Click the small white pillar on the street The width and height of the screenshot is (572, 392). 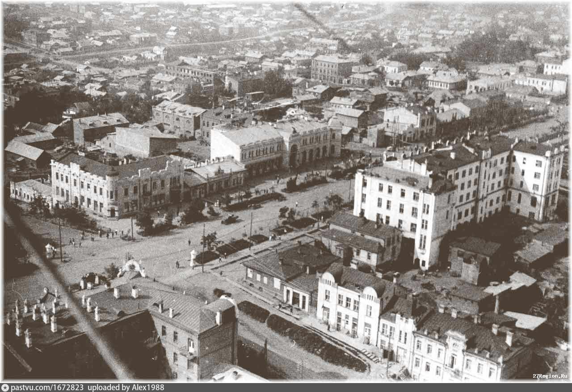point(193,258)
